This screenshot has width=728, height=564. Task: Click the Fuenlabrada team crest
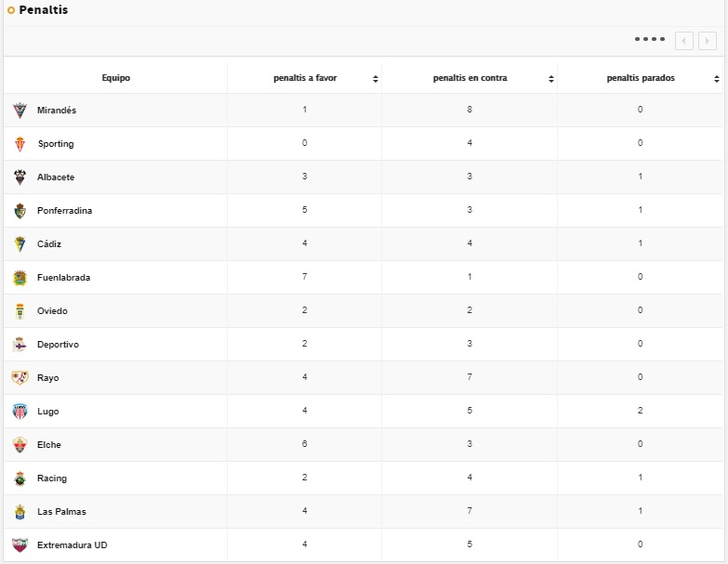(x=20, y=278)
